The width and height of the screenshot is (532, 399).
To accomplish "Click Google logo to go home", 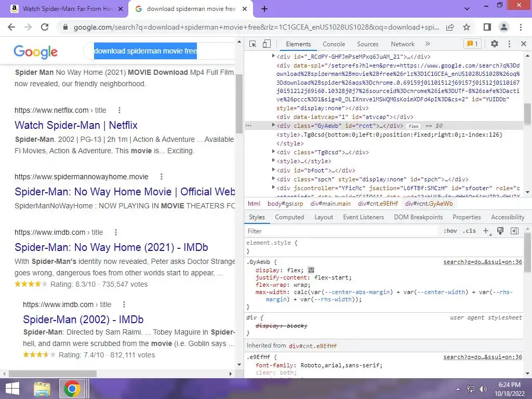I will click(x=36, y=51).
